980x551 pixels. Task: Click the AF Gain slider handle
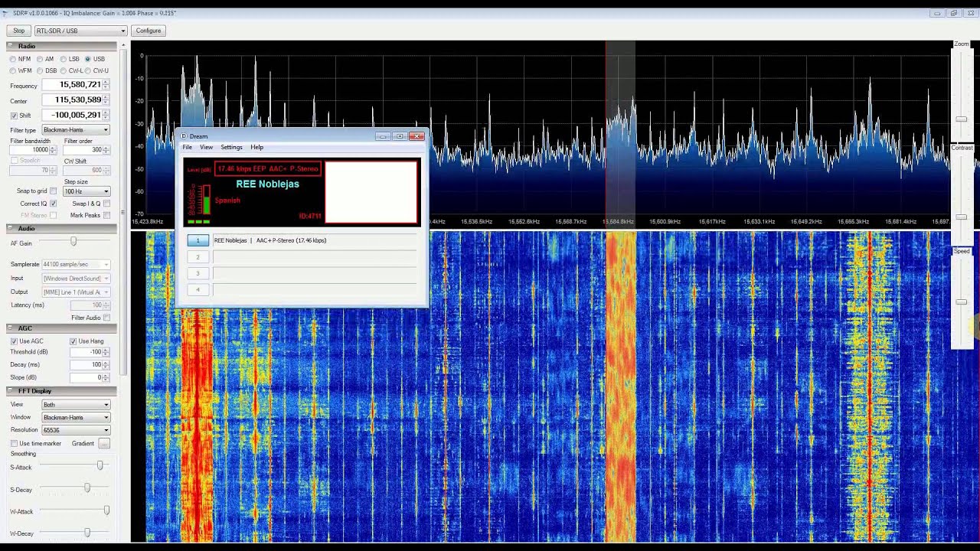coord(73,242)
